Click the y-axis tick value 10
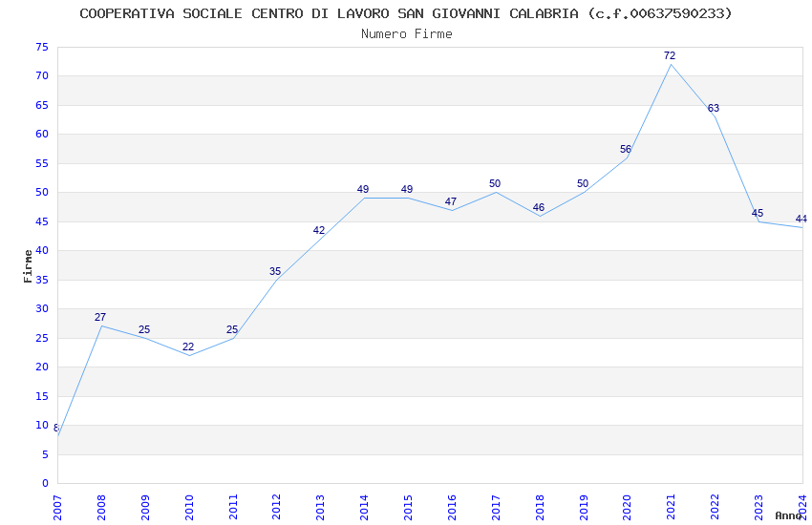Viewport: 812px width, 525px height. coord(42,425)
